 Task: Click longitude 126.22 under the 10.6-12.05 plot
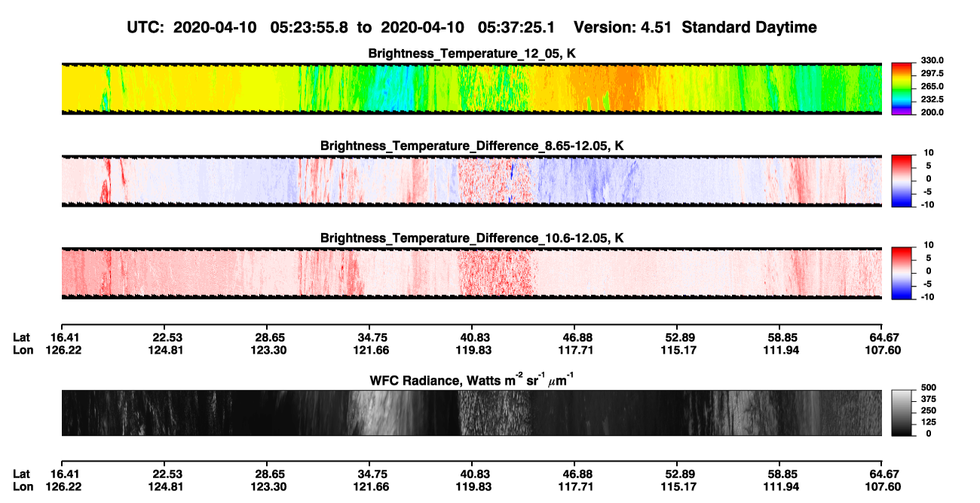64,349
